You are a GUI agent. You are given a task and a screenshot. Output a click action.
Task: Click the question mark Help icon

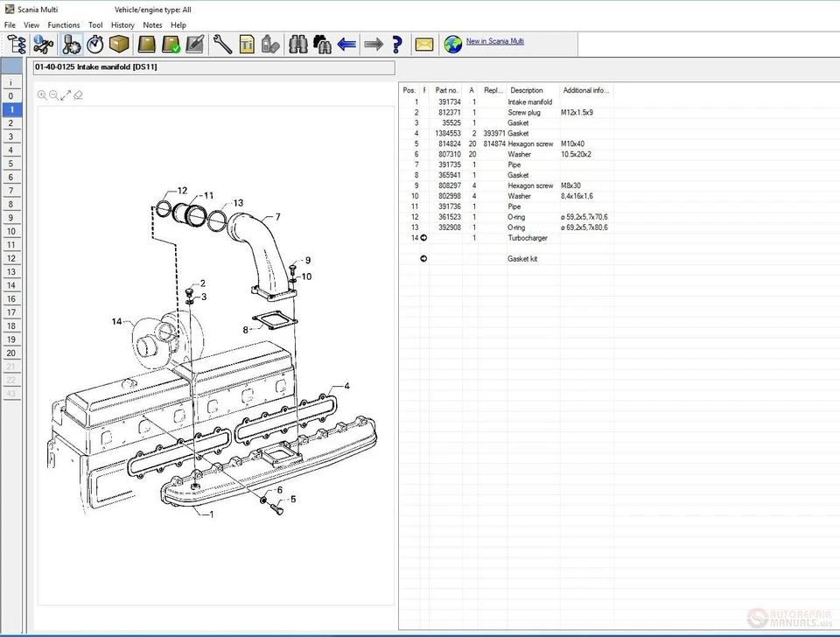point(397,44)
